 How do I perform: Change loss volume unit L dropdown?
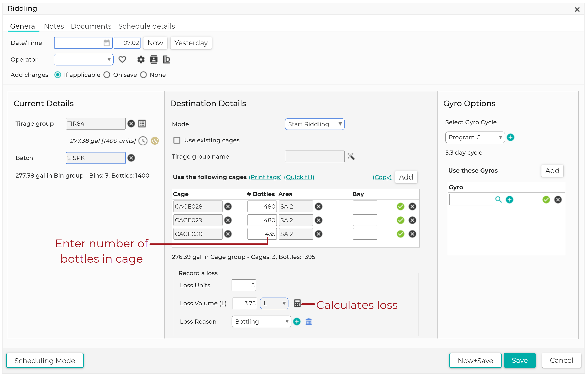274,303
